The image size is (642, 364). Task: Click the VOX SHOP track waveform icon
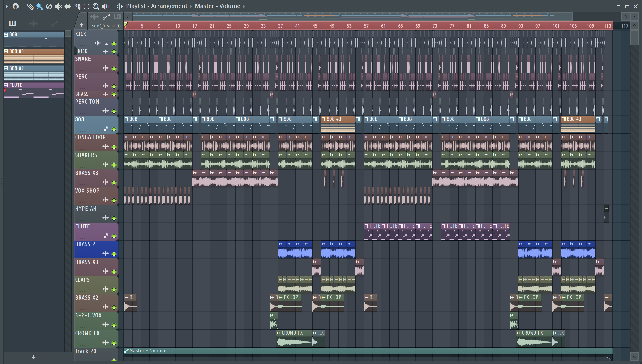(105, 200)
